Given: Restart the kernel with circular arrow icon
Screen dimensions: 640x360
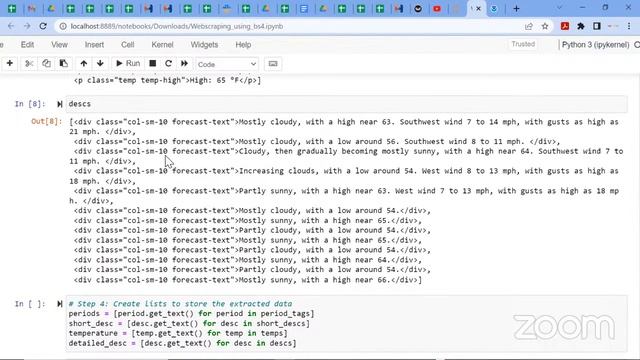Looking at the screenshot, I should click(168, 64).
